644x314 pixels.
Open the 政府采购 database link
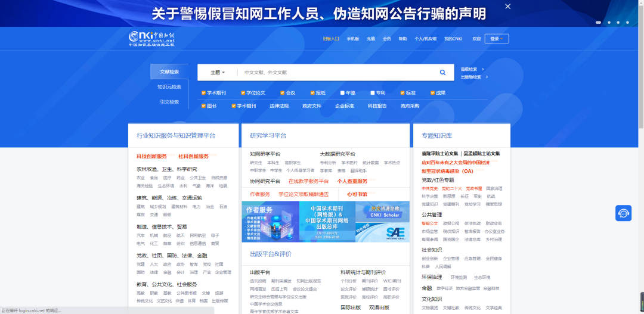click(410, 106)
